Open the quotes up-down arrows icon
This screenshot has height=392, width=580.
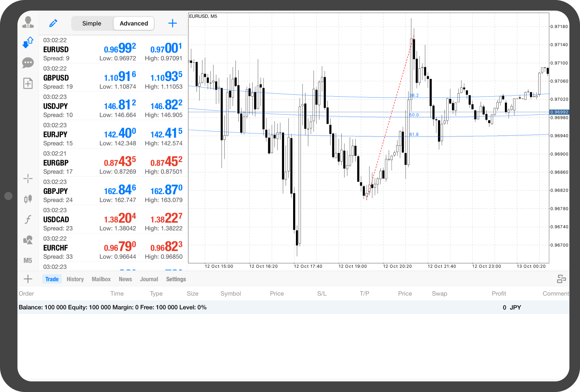tap(28, 42)
